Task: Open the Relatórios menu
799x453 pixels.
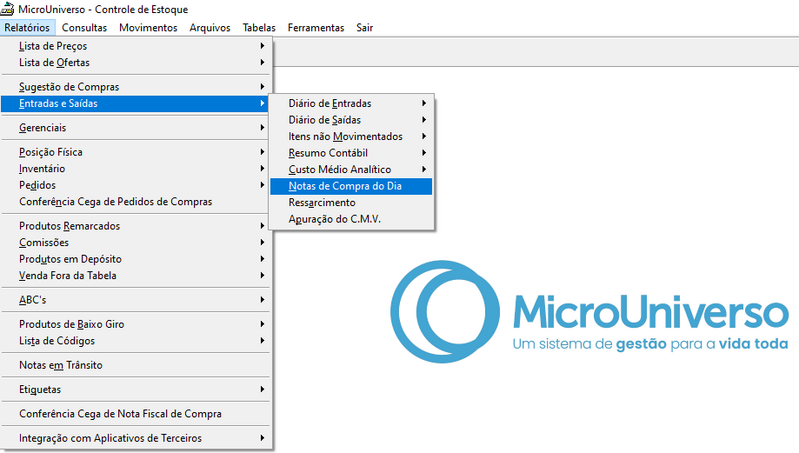Action: coord(27,28)
